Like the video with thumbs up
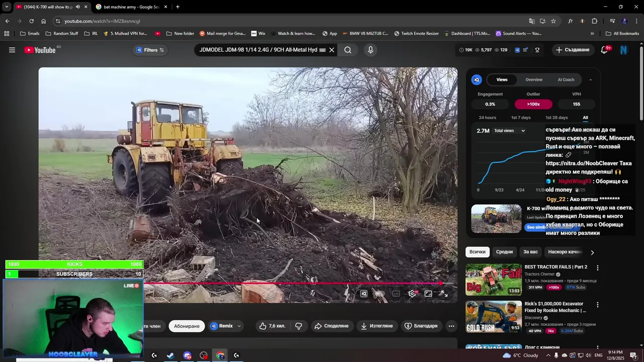644x362 pixels. [272, 326]
